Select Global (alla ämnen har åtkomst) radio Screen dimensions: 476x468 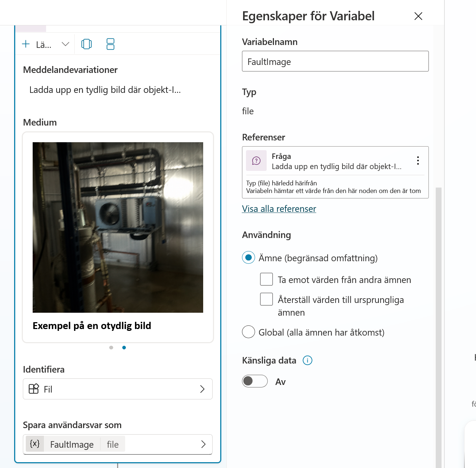pos(249,332)
